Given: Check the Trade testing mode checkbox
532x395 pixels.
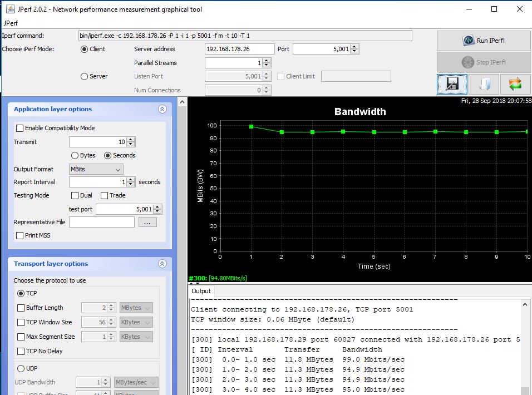Looking at the screenshot, I should pyautogui.click(x=104, y=196).
